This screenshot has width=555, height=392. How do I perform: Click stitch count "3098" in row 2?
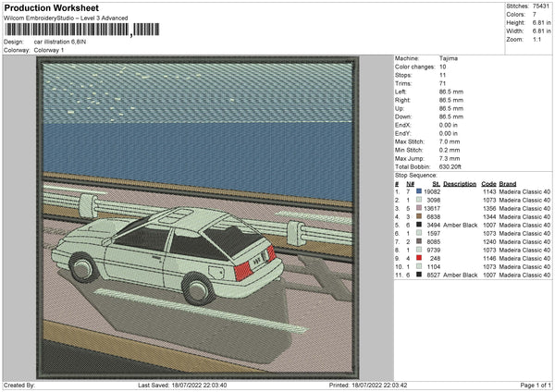[434, 200]
